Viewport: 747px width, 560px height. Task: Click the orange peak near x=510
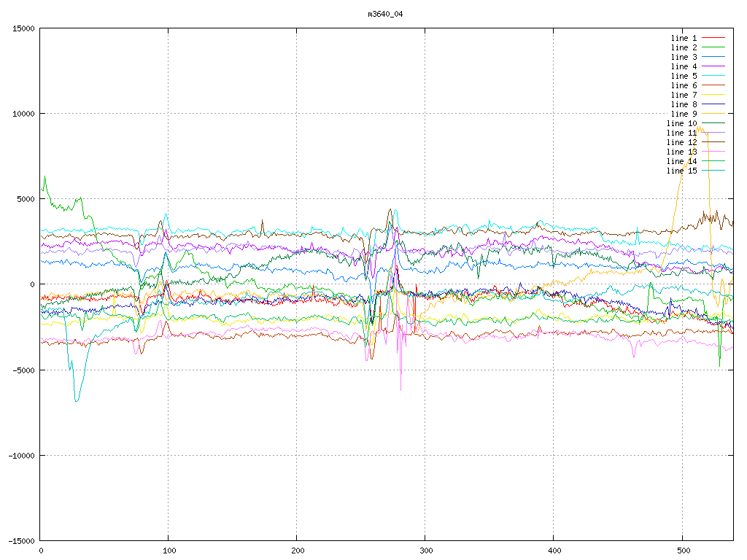point(699,128)
